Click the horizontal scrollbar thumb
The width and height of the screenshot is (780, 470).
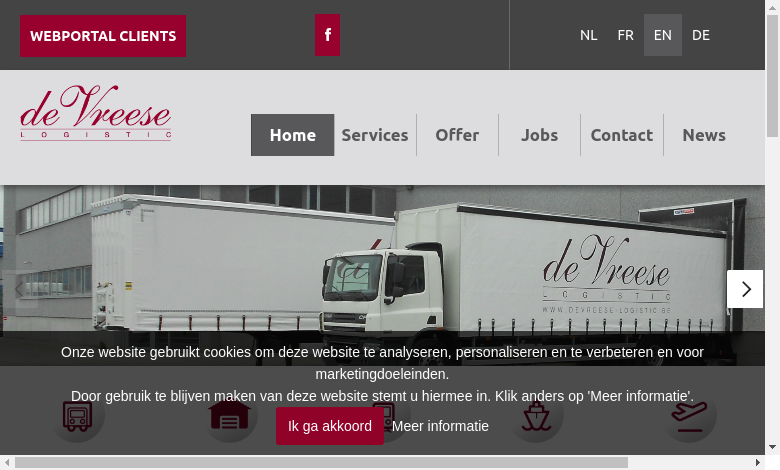tap(321, 463)
